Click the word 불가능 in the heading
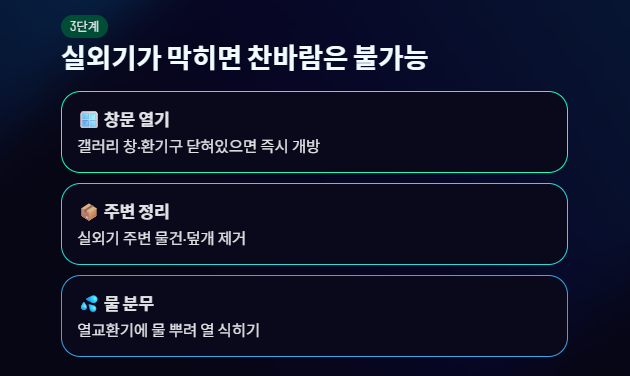 coord(391,58)
